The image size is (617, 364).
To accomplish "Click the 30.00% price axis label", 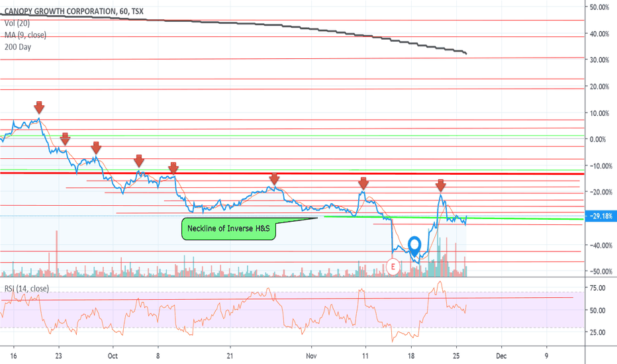I will (599, 60).
